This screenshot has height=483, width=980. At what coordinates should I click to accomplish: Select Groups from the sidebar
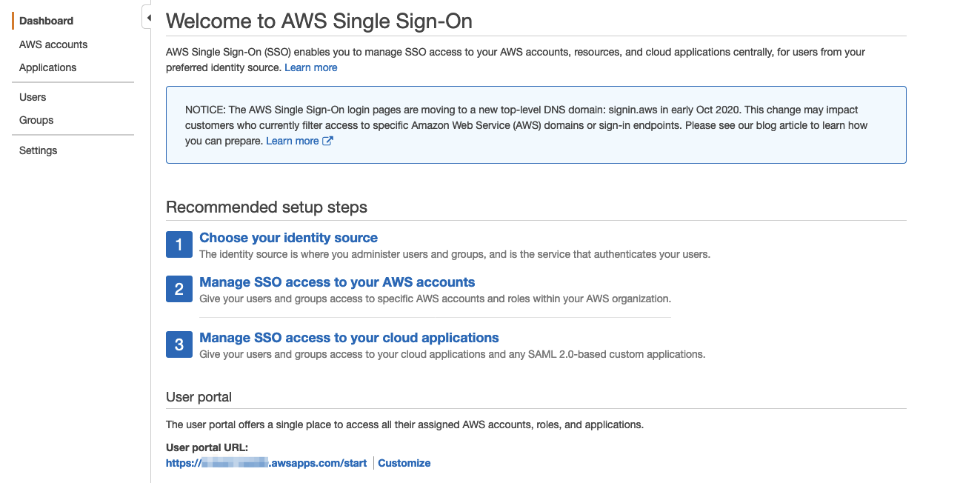(36, 119)
